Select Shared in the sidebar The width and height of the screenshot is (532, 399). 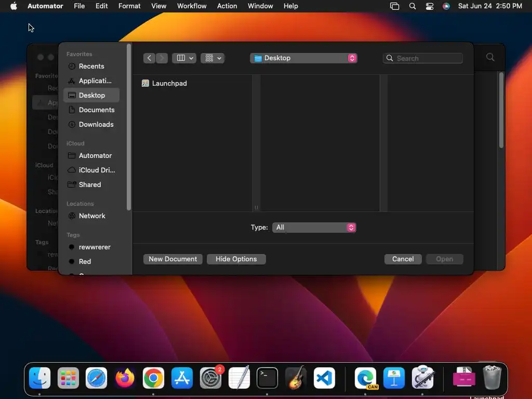pyautogui.click(x=91, y=185)
